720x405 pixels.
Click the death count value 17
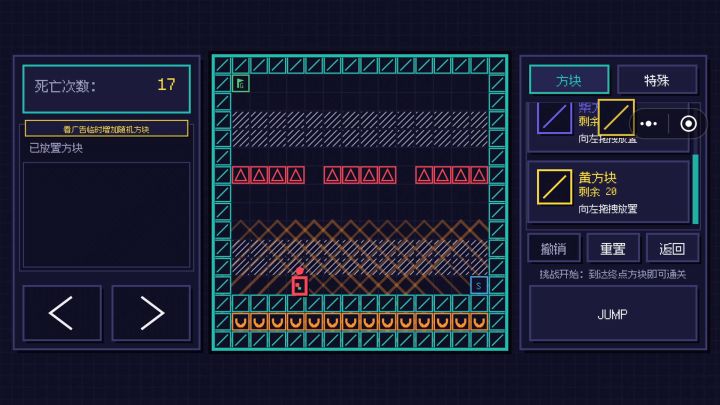pyautogui.click(x=166, y=84)
